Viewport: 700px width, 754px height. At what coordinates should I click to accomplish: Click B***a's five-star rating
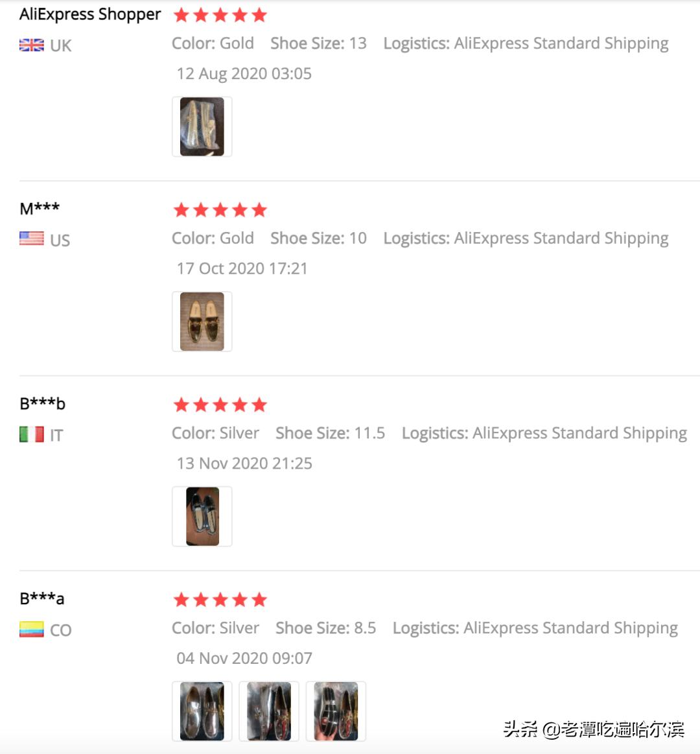220,600
